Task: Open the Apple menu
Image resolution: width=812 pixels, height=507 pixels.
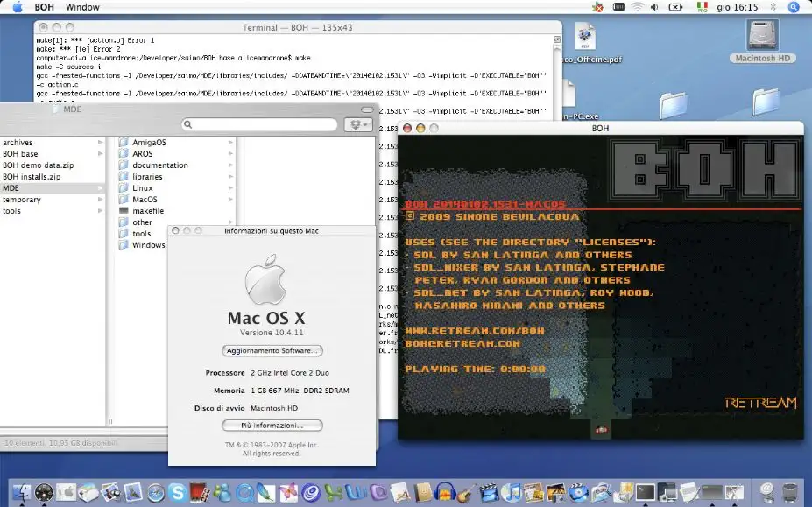Action: pos(18,7)
